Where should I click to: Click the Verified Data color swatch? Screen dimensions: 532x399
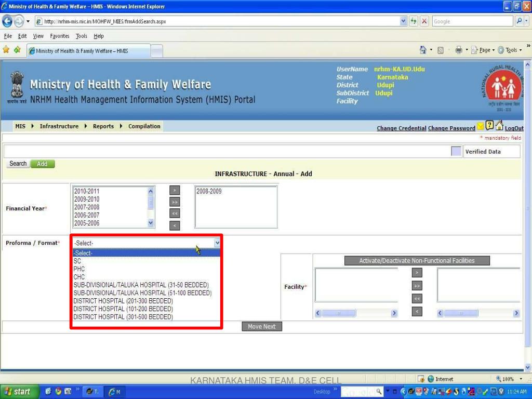[x=456, y=151]
